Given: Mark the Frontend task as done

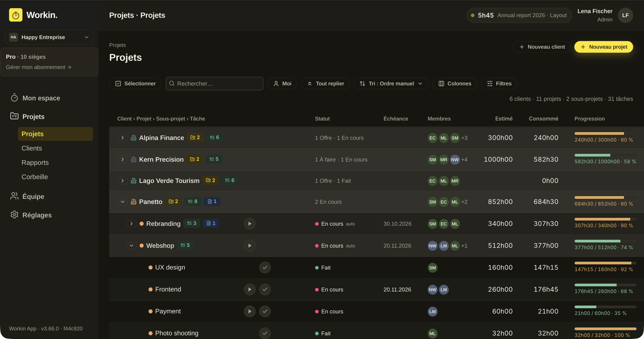Looking at the screenshot, I should tap(265, 289).
